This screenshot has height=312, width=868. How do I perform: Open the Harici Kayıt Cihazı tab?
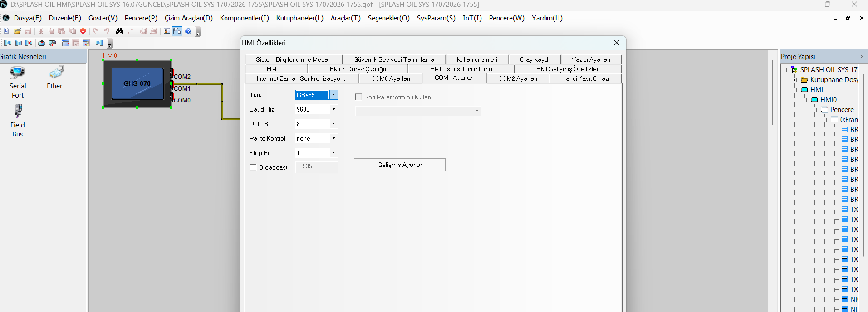tap(585, 78)
